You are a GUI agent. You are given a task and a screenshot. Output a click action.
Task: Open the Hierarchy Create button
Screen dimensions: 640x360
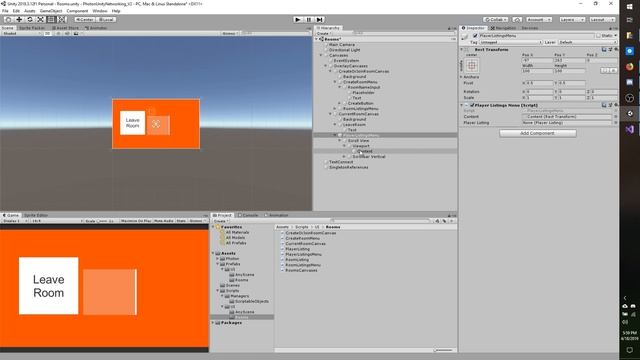(324, 33)
